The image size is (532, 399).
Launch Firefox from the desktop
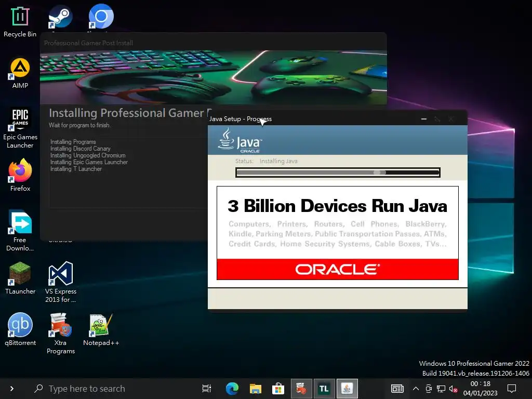[x=20, y=176]
